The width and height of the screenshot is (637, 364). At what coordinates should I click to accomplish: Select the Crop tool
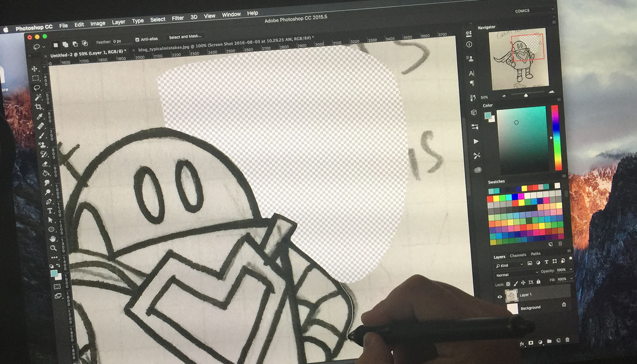coord(39,106)
